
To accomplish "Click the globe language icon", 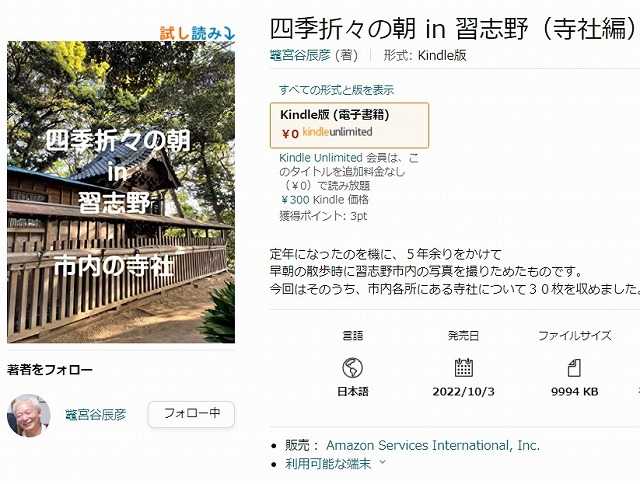I will tap(352, 368).
